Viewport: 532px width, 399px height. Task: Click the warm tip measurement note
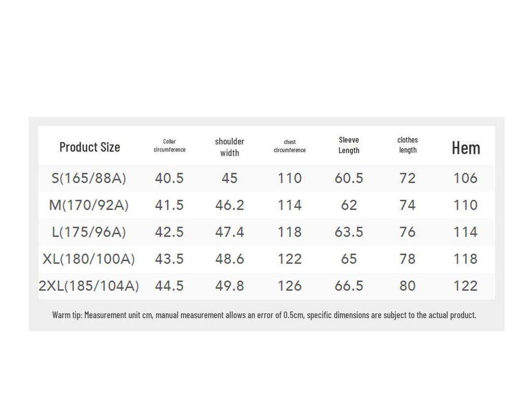[x=264, y=315]
